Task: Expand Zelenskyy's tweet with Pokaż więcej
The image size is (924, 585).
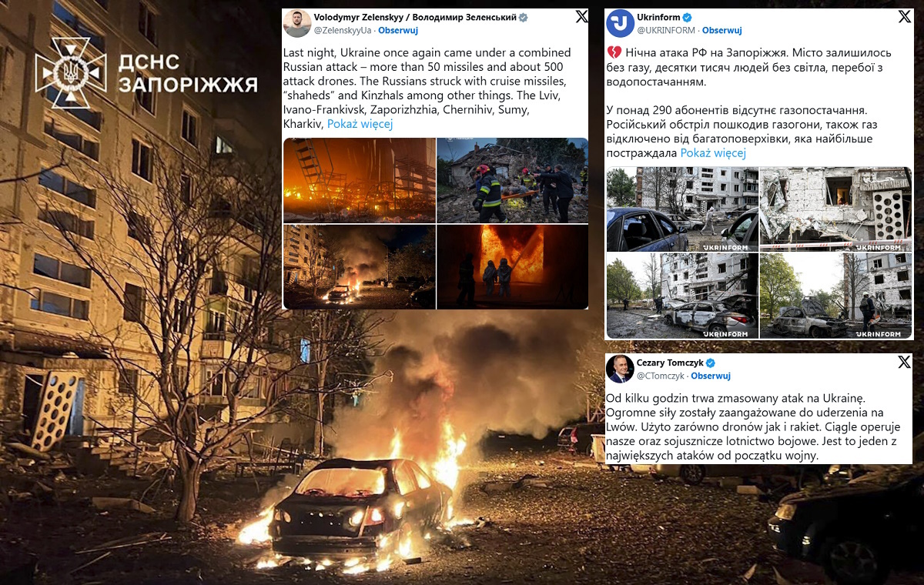Action: (360, 124)
